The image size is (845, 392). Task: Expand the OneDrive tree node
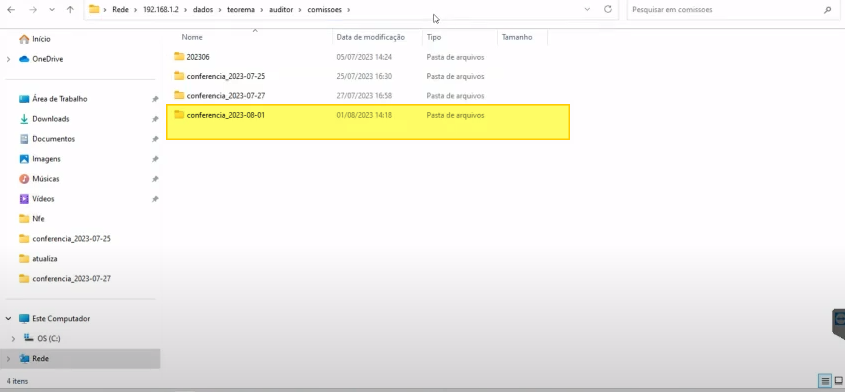8,59
